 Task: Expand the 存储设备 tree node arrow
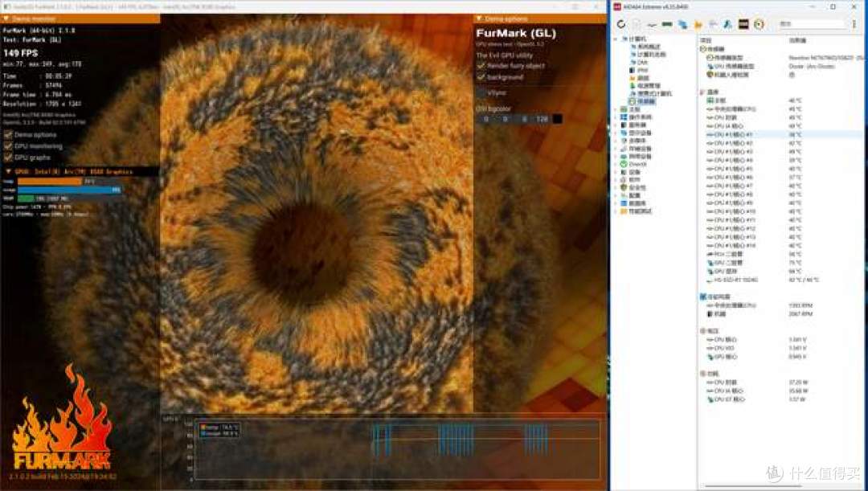pyautogui.click(x=616, y=149)
